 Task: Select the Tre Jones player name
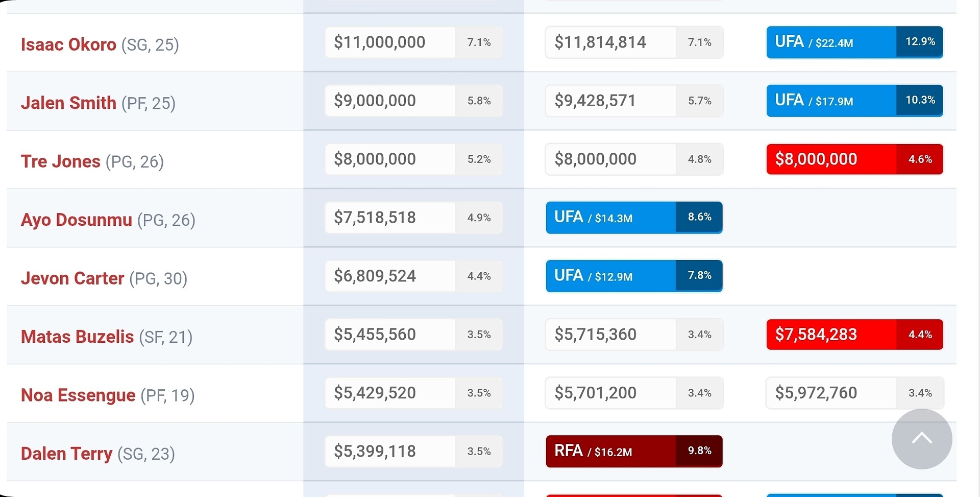(60, 161)
